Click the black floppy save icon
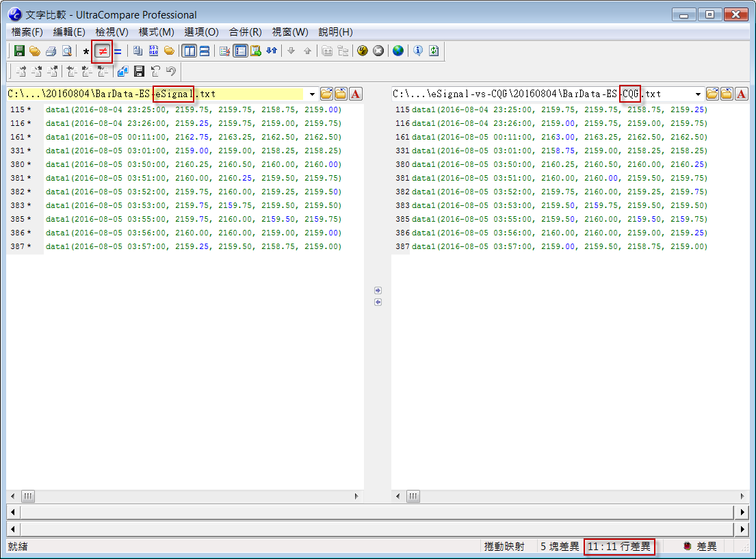Screen dimensions: 756x559 [139, 71]
